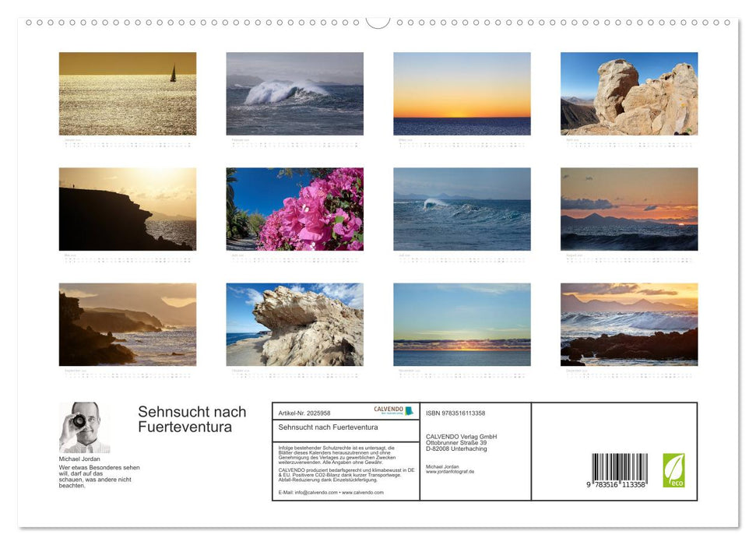Screen dimensions: 756x545
Task: Click the September golden coast thumbnail
Action: click(x=126, y=324)
